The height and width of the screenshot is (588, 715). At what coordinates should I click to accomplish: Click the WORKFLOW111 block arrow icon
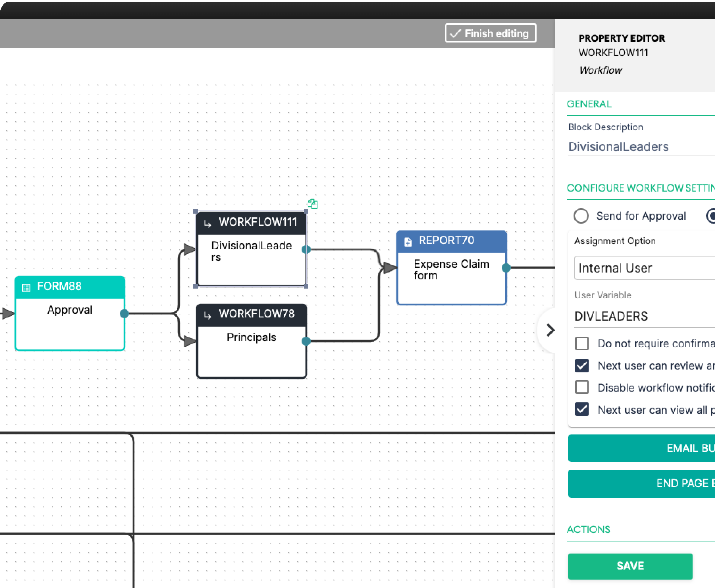coord(207,224)
